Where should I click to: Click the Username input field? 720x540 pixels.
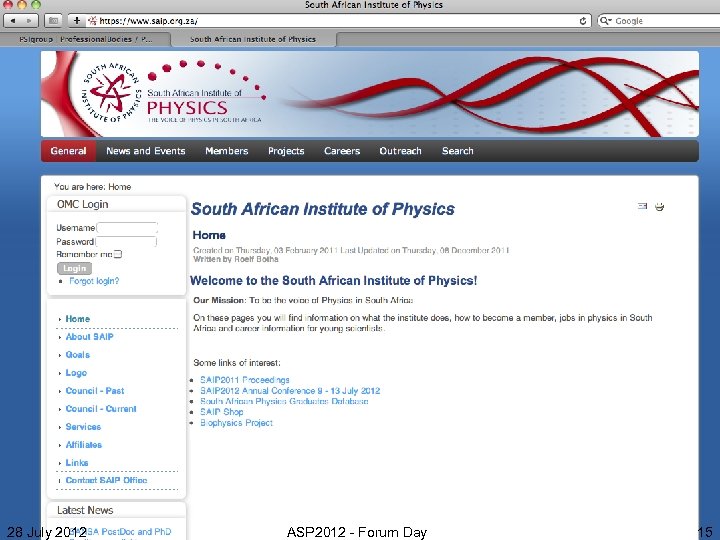pos(127,228)
